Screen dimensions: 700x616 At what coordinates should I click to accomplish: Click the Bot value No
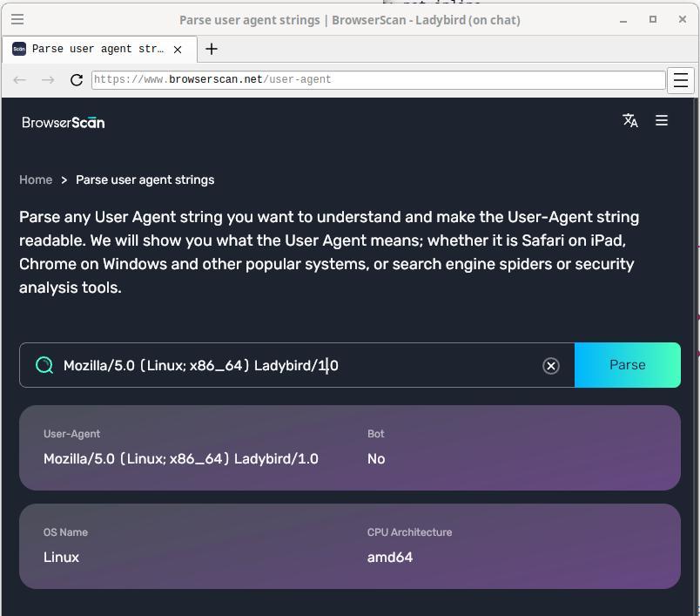376,459
